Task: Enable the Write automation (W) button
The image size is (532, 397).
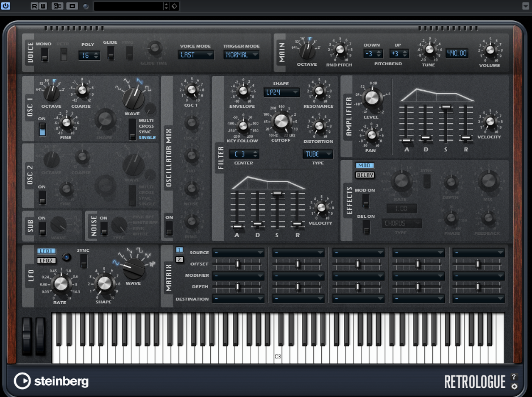Action: (x=43, y=6)
